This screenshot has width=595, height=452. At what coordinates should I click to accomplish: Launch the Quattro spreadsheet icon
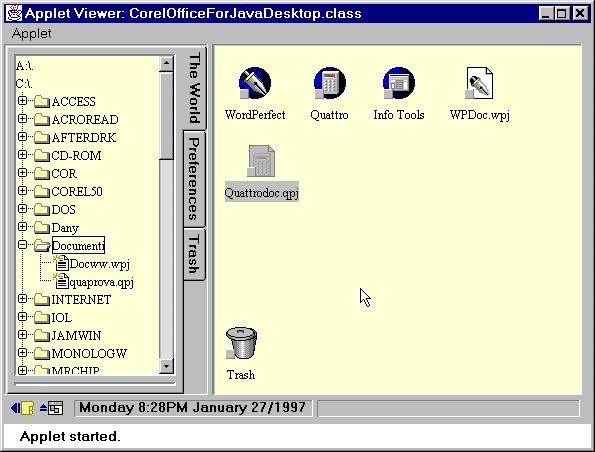(329, 83)
